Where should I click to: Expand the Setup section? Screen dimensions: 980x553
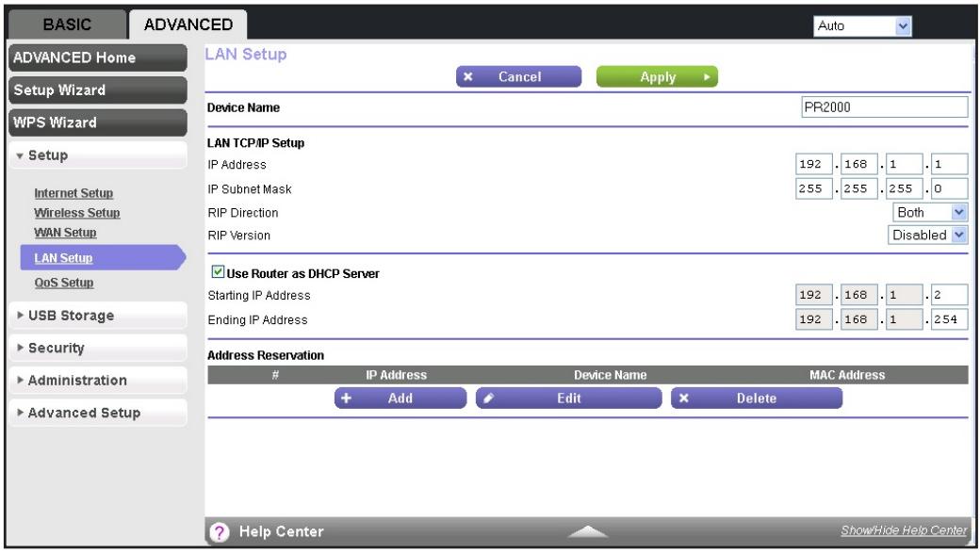[x=97, y=155]
